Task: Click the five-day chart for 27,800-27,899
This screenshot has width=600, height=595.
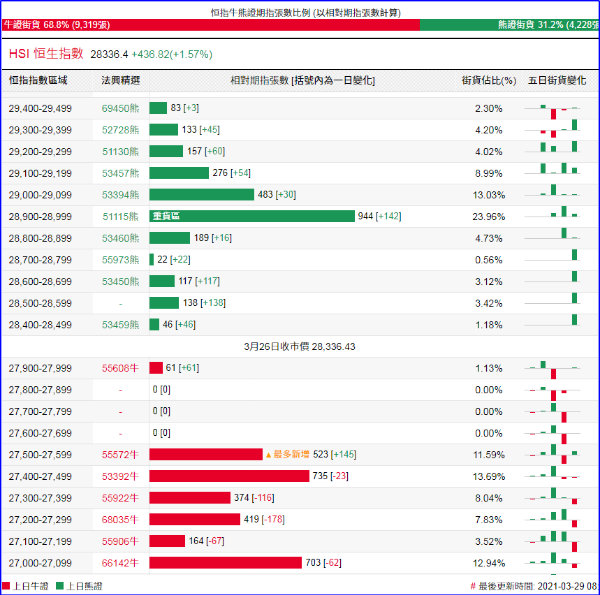Action: click(x=553, y=393)
